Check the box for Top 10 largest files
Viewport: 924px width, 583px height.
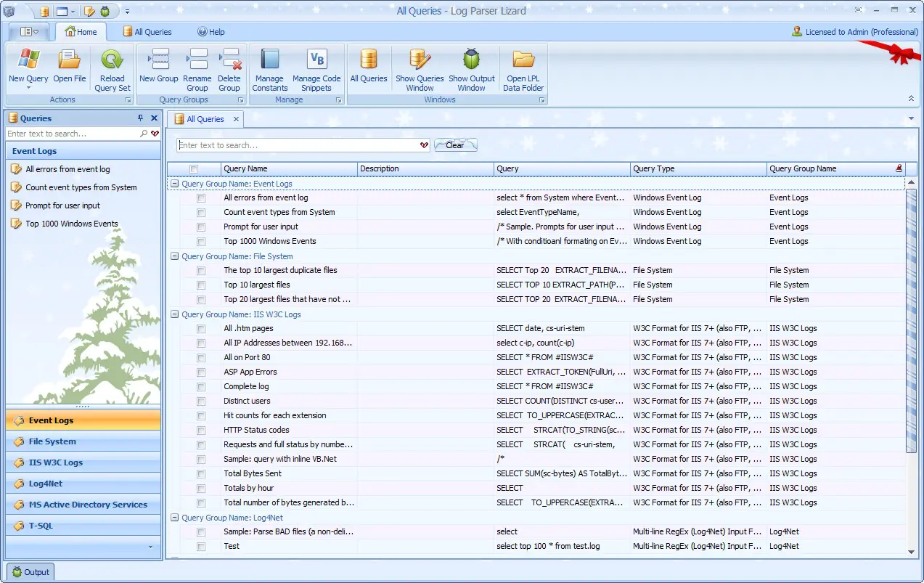[x=201, y=285]
